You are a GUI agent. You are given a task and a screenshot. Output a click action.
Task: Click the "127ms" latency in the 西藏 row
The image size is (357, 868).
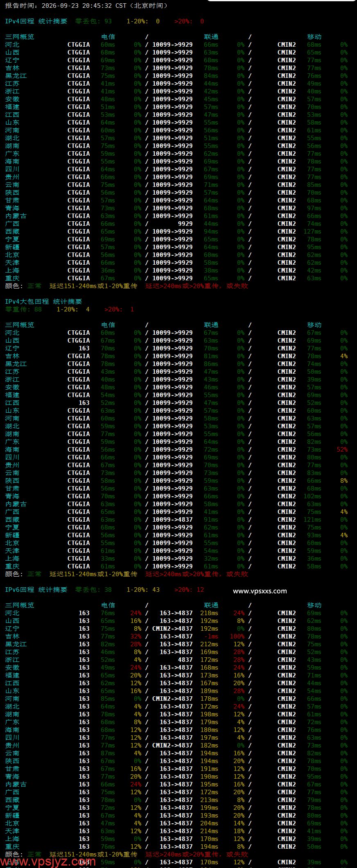312,232
